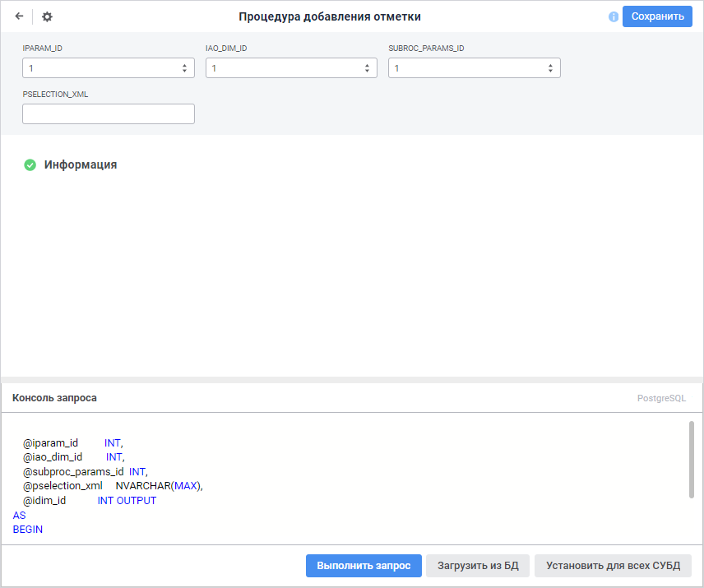Viewport: 704px width, 588px height.
Task: Click the green checkmark beside Информация
Action: point(30,165)
